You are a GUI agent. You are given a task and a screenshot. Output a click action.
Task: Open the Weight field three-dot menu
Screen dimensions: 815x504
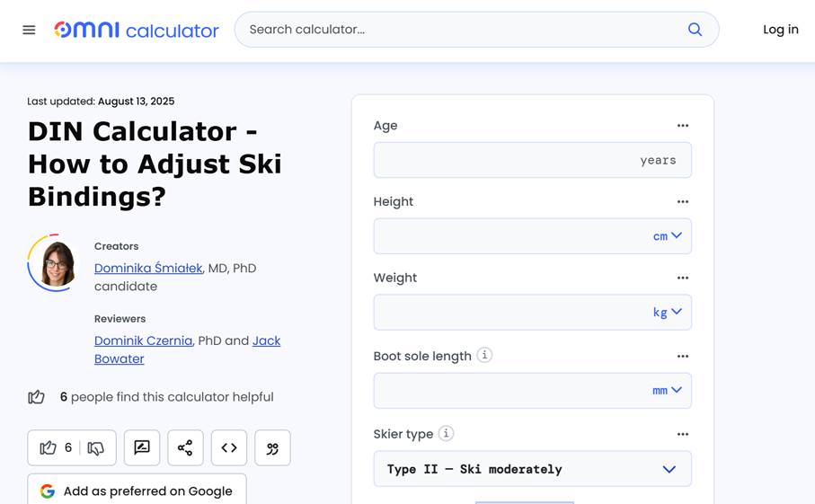coord(683,278)
